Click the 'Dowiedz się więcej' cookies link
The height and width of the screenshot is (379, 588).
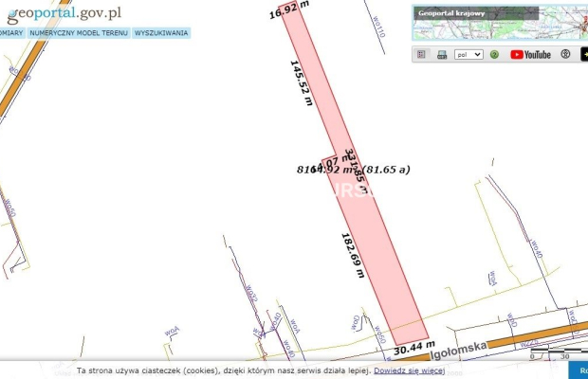409,370
